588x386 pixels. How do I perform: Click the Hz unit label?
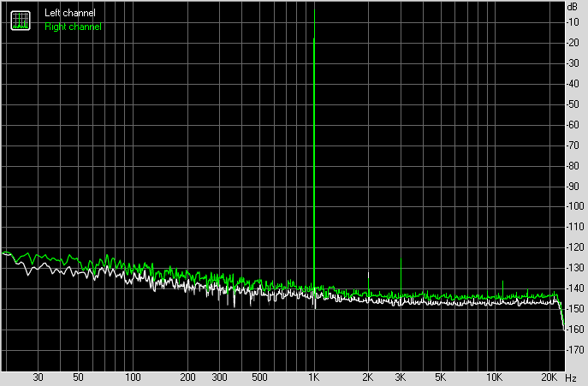(571, 377)
